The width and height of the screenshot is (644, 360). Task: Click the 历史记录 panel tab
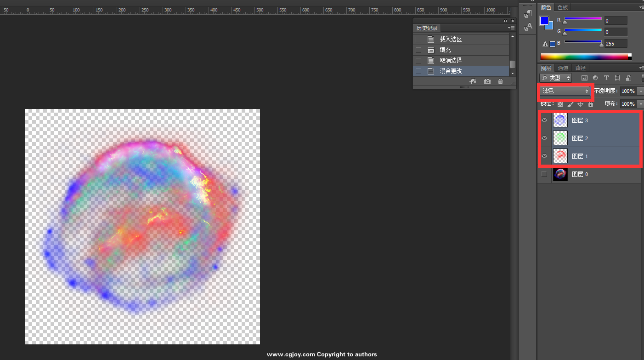tap(427, 28)
